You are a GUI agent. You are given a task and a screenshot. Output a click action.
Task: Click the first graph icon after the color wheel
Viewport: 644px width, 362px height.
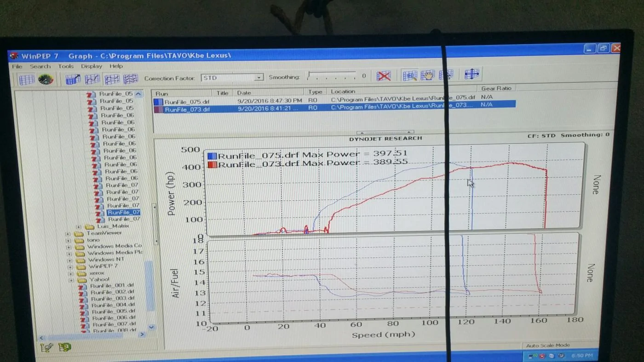click(x=73, y=79)
